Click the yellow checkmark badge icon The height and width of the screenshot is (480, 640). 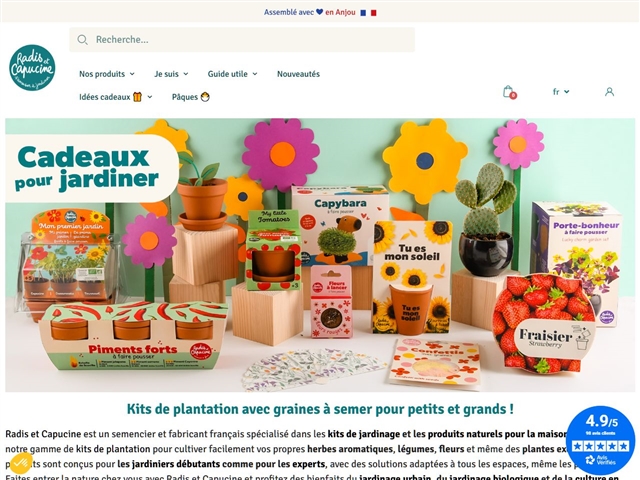pos(21,463)
